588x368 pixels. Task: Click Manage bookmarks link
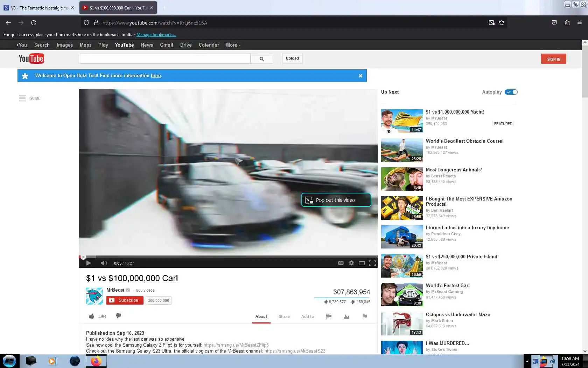[x=156, y=35]
